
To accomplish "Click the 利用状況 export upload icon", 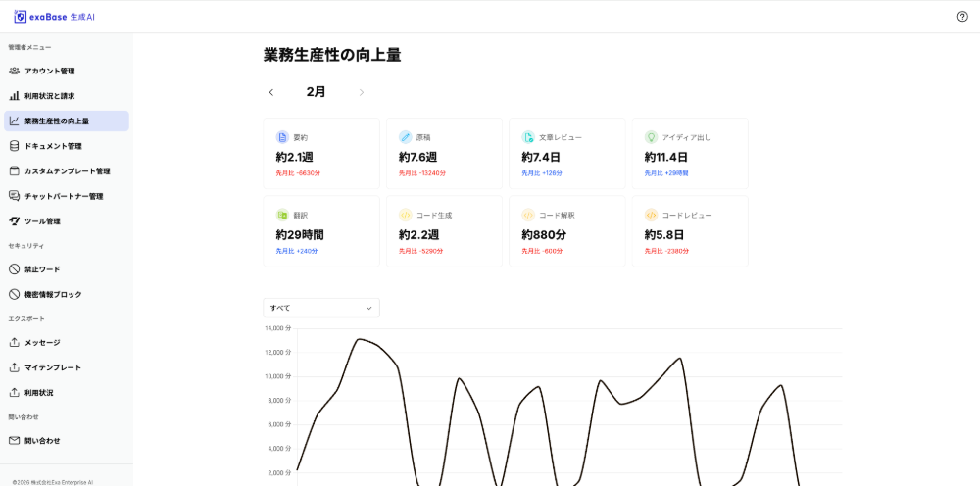I will pyautogui.click(x=15, y=392).
